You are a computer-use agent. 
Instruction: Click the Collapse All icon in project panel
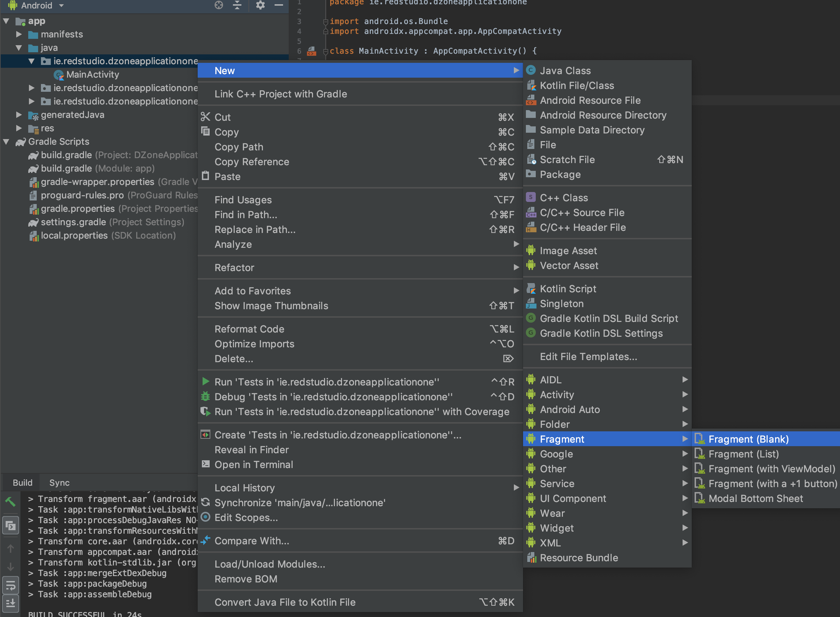coord(237,5)
